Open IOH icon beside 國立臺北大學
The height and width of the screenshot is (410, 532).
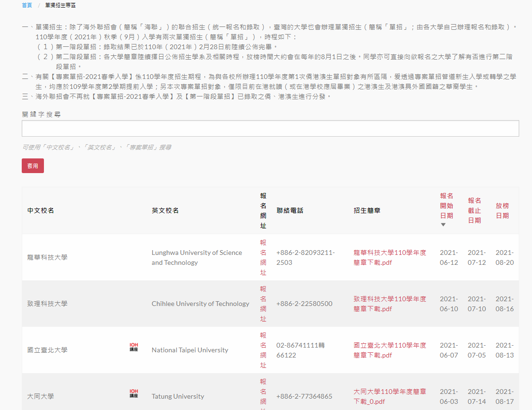(x=134, y=348)
